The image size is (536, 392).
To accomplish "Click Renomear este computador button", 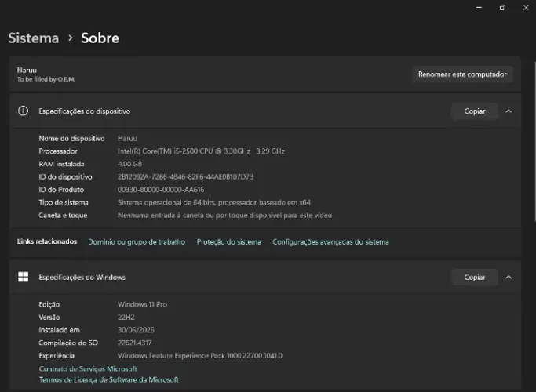I will (462, 74).
